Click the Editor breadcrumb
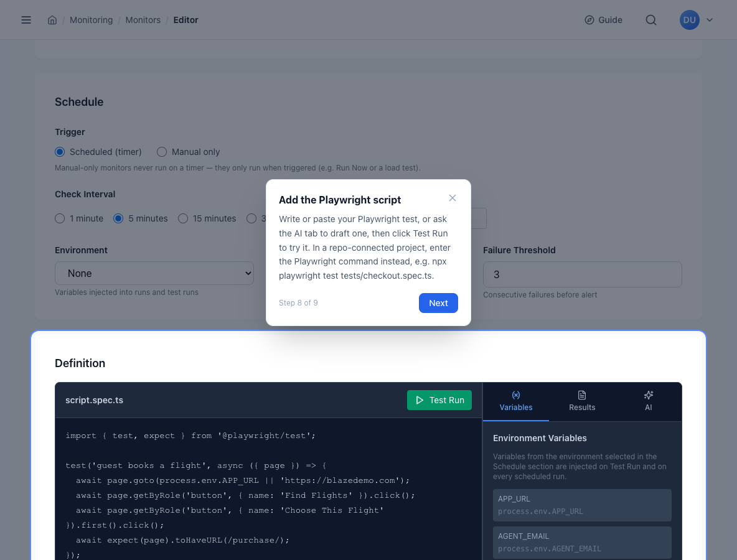737x560 pixels. (x=185, y=20)
